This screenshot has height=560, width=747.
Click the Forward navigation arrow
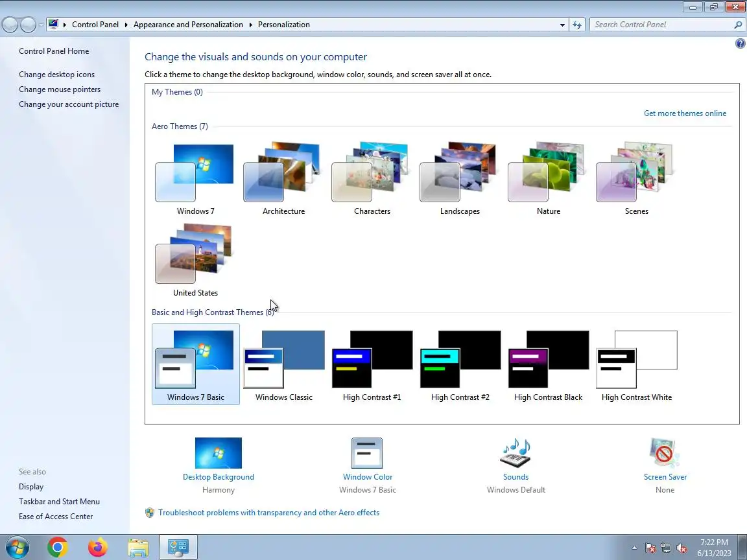(x=28, y=25)
